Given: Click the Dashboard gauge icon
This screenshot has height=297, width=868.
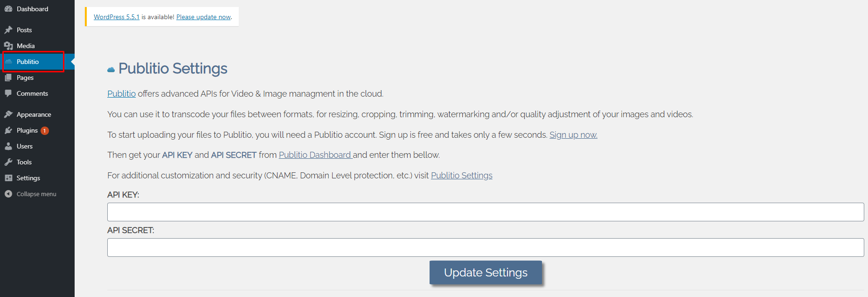Looking at the screenshot, I should pyautogui.click(x=8, y=9).
